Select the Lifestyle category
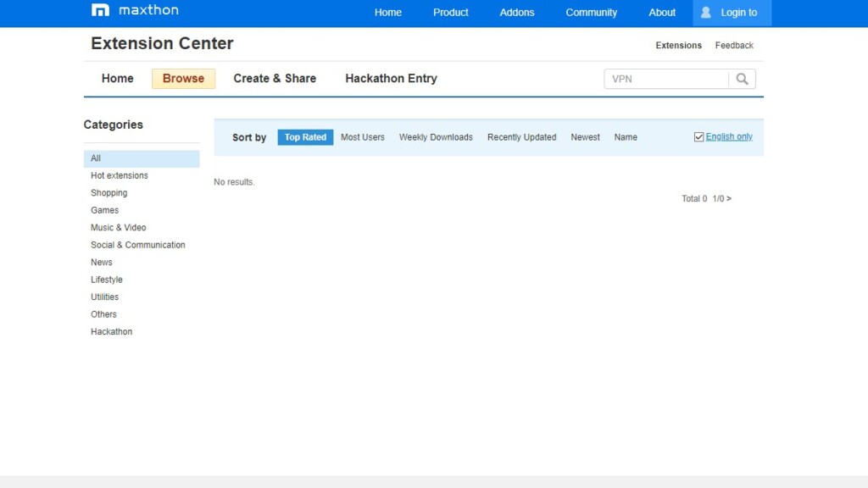The height and width of the screenshot is (488, 868). (107, 280)
